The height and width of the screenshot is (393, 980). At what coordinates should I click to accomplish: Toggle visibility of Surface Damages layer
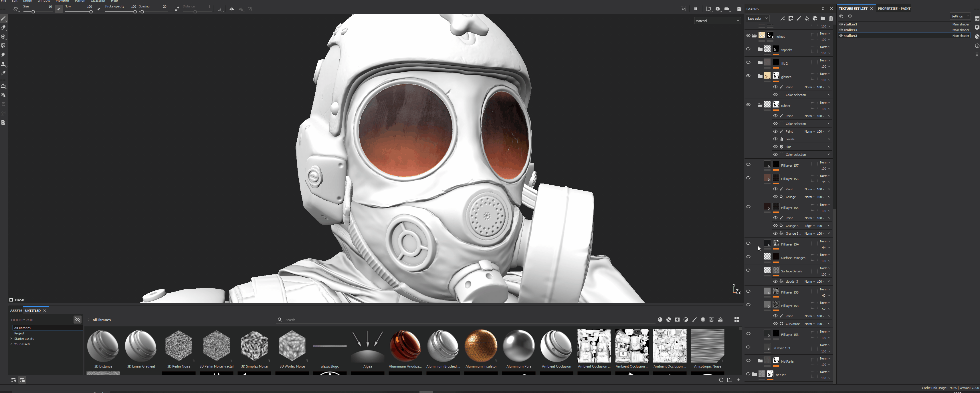pos(748,257)
